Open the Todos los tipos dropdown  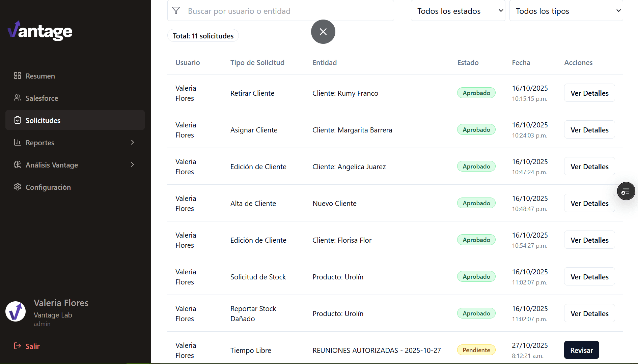pos(566,10)
